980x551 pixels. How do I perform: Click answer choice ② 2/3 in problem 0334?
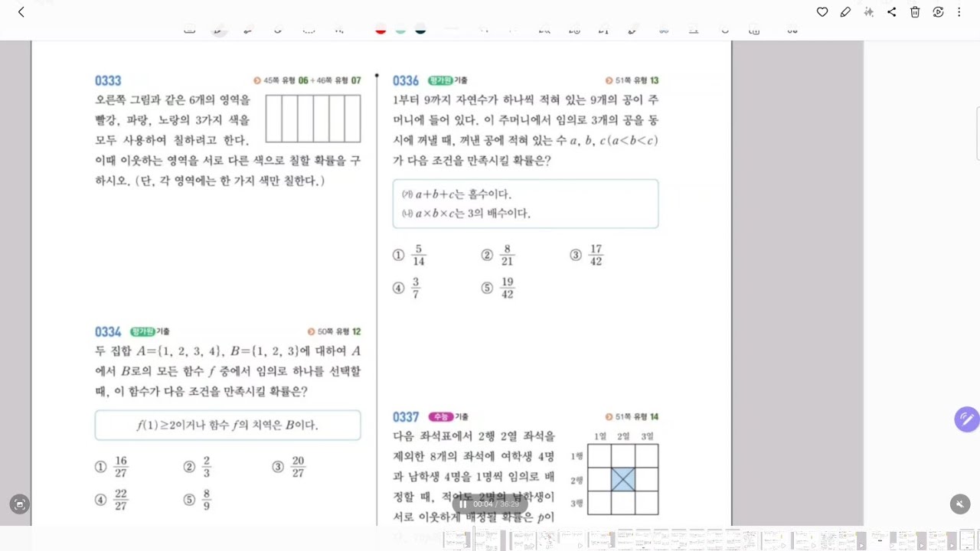(198, 467)
